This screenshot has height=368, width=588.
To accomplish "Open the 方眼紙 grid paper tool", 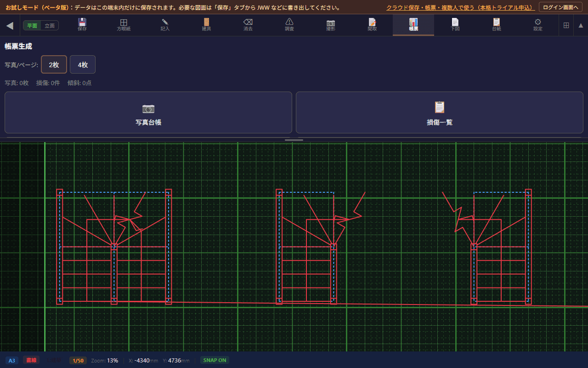I will pos(124,25).
